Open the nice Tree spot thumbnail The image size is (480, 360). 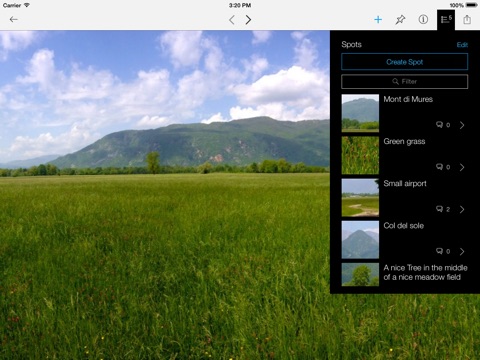pyautogui.click(x=360, y=274)
